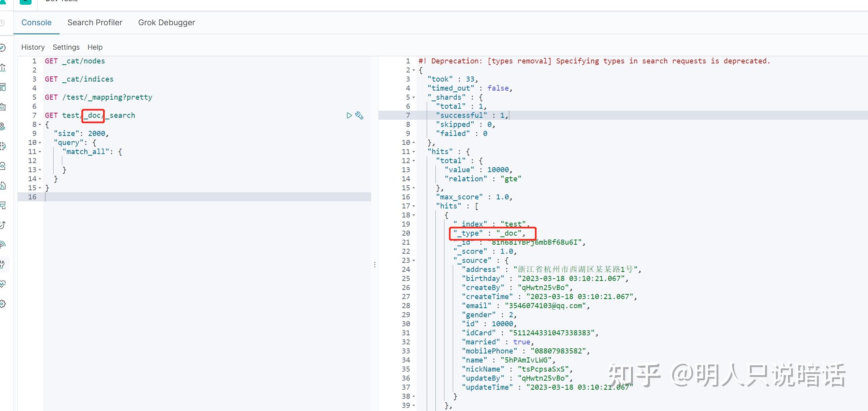
Task: Open the Grok Debugger tab
Action: pos(166,22)
